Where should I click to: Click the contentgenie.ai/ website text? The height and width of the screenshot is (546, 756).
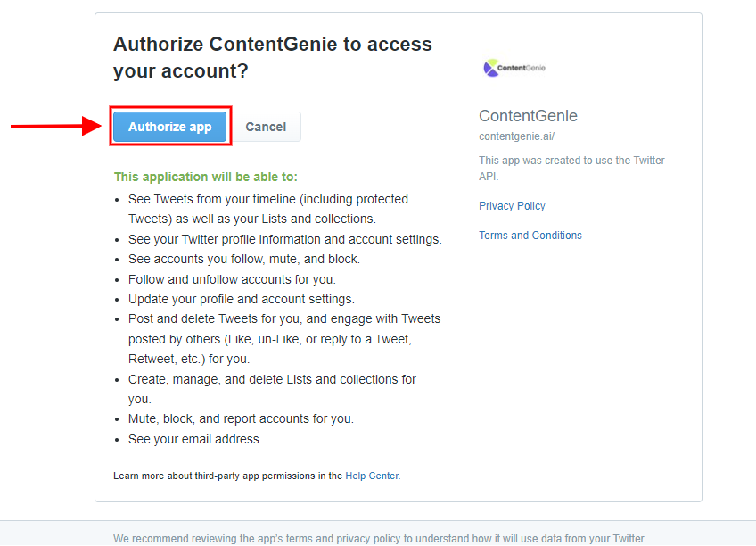(516, 136)
